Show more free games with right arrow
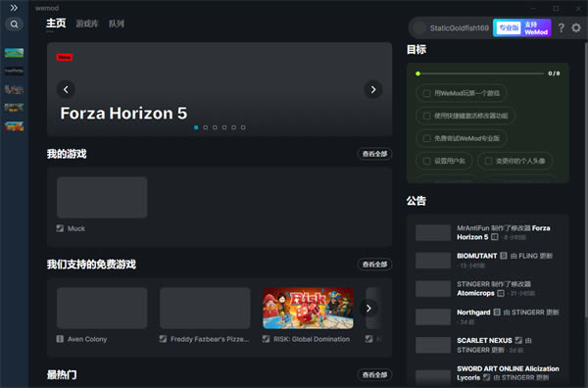The width and height of the screenshot is (588, 388). click(x=368, y=309)
